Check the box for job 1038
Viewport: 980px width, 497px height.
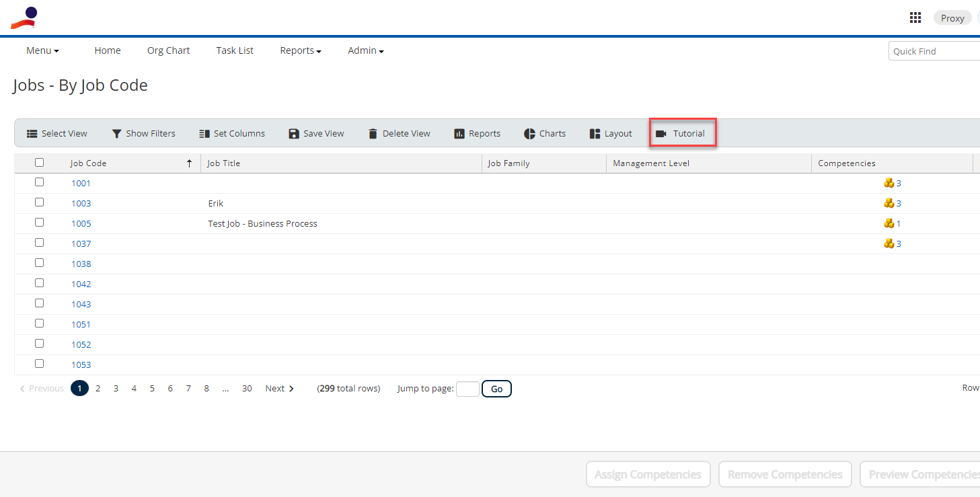39,263
